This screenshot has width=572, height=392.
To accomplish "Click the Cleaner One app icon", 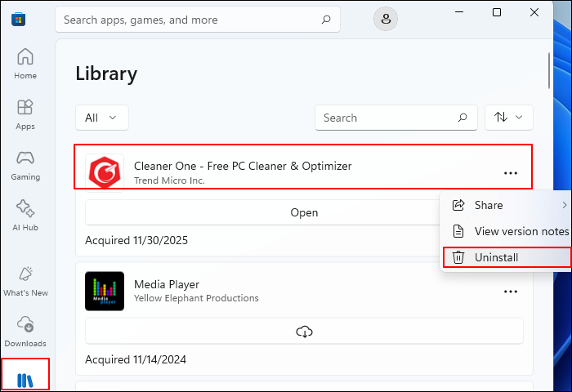I will [105, 172].
